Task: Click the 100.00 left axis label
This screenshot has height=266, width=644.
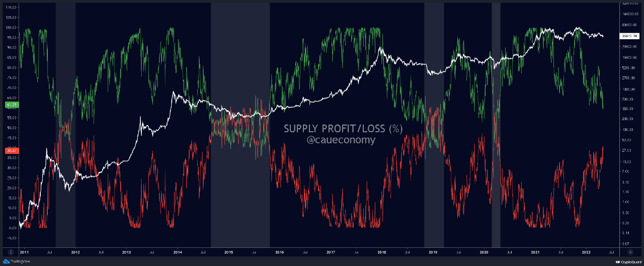Action: click(12, 28)
